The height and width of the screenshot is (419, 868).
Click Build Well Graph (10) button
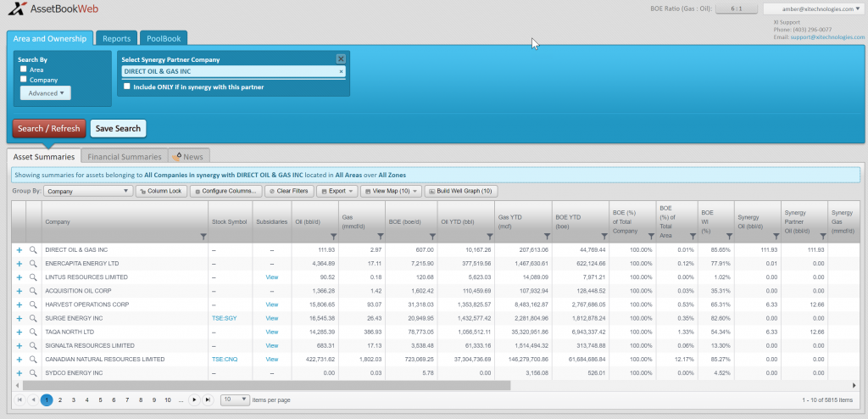[461, 191]
